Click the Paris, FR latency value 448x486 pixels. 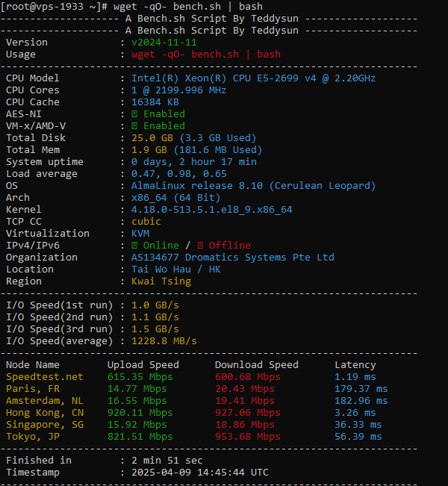[x=361, y=389]
